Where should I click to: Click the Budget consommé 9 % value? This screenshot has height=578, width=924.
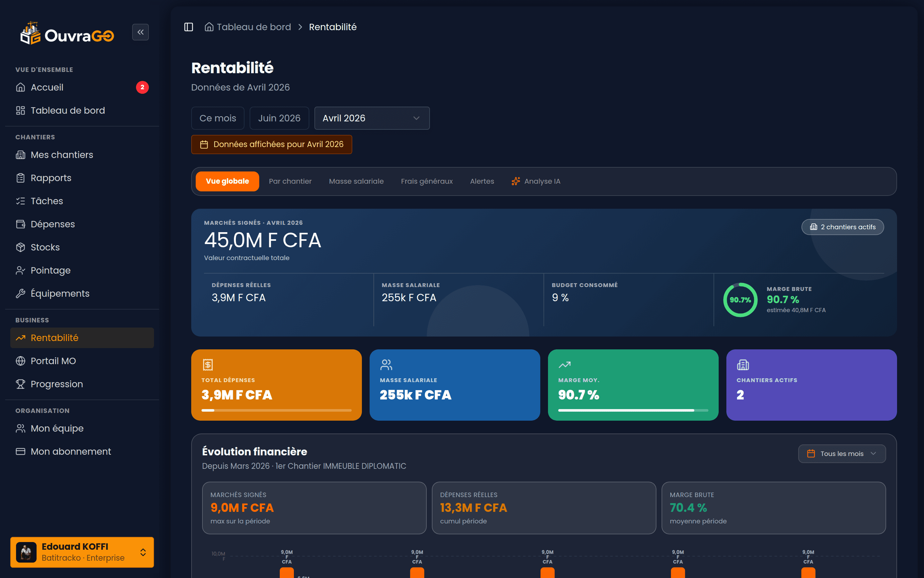560,298
